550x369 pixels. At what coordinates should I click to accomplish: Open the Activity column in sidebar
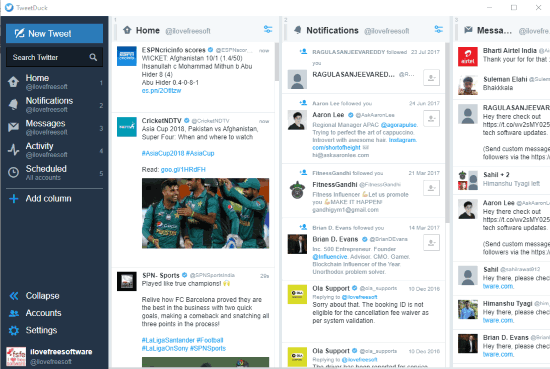(54, 150)
